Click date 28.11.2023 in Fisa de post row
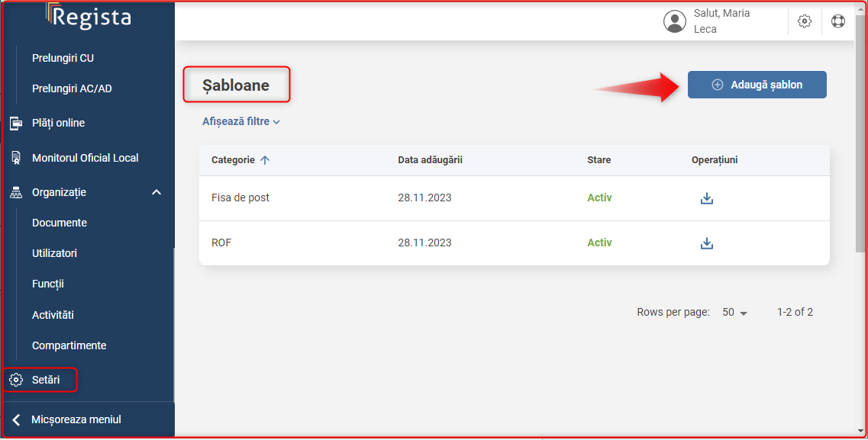868x440 pixels. [424, 198]
